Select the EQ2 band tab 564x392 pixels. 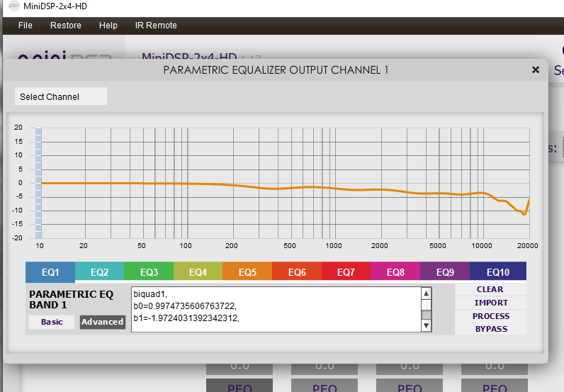pyautogui.click(x=100, y=271)
